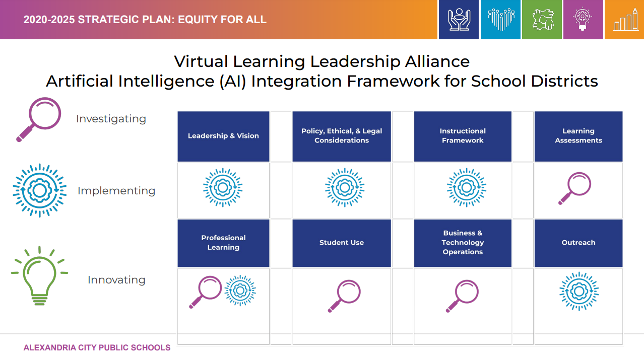The height and width of the screenshot is (362, 644).
Task: Click the bar chart pencil icon on orange tile
Action: tap(624, 20)
